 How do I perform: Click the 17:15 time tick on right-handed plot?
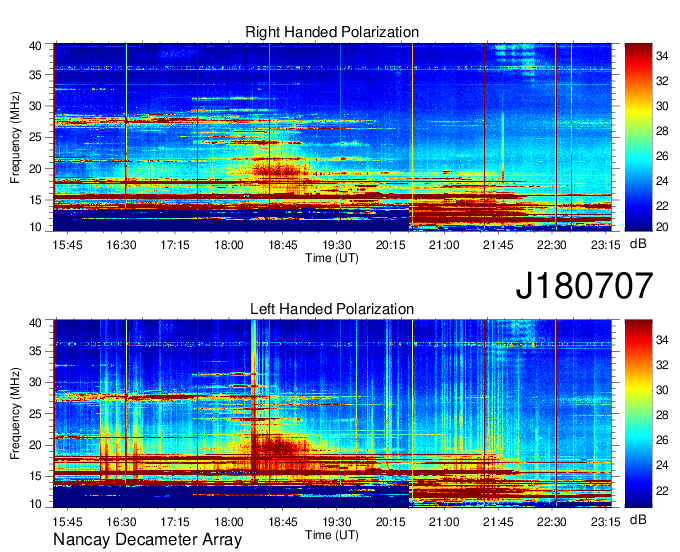pyautogui.click(x=175, y=245)
